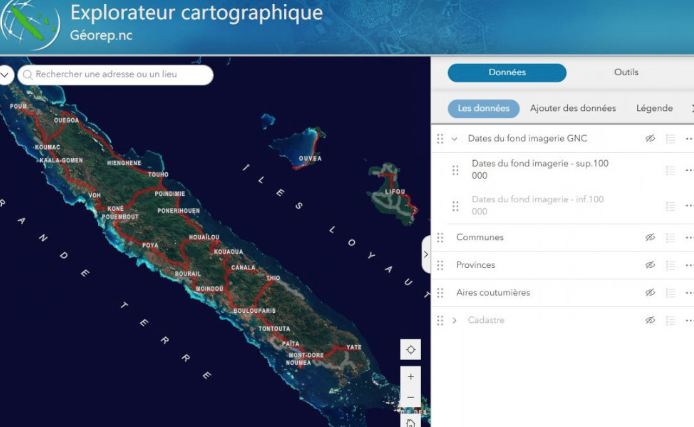Click the Géorep.nc globe logo
This screenshot has height=427, width=694.
point(30,26)
